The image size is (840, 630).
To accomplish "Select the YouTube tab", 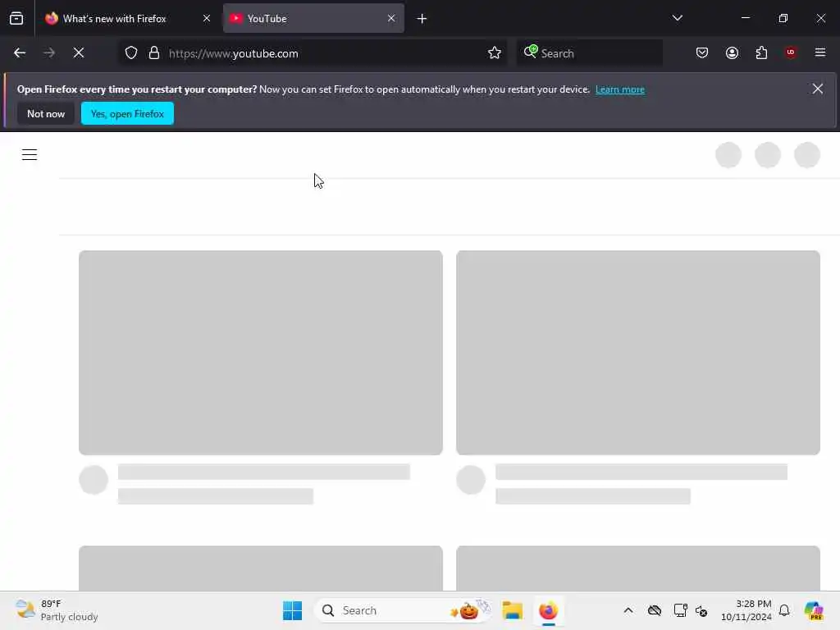I will (313, 18).
